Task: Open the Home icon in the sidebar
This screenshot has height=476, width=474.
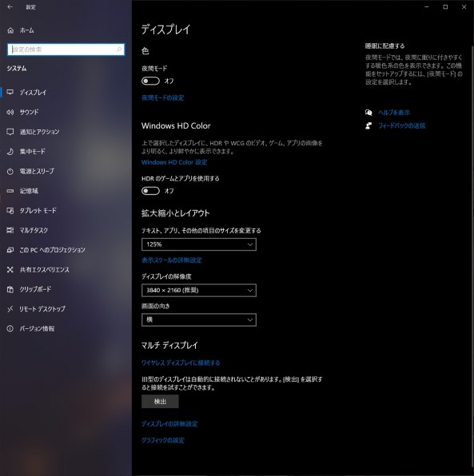Action: [x=10, y=30]
